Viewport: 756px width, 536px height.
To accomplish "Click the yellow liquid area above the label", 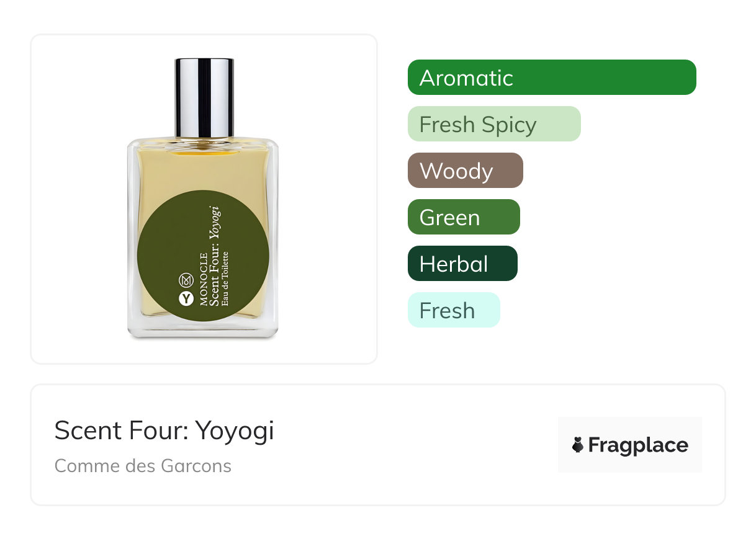I will coord(202,167).
